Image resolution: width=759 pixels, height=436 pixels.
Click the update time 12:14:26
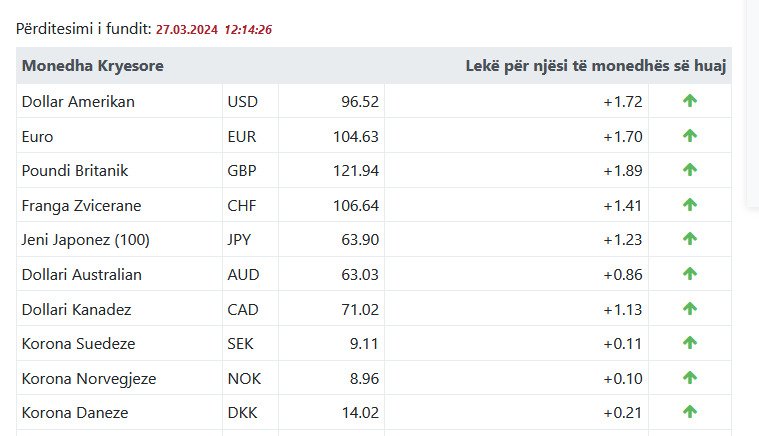[x=248, y=30]
